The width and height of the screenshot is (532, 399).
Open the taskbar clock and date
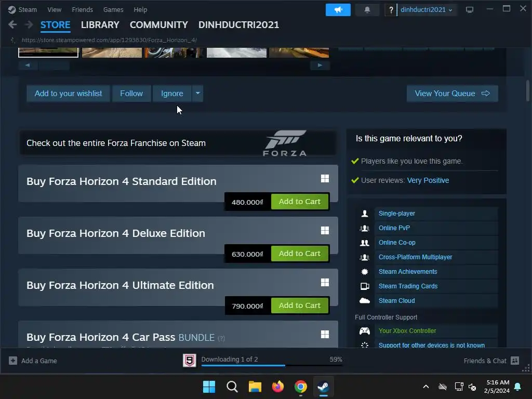tap(497, 387)
